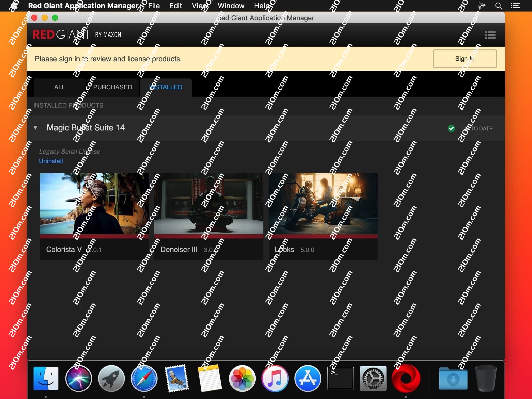Screen dimensions: 532x399
Task: Open System Preferences gear in Dock
Action: click(x=373, y=378)
